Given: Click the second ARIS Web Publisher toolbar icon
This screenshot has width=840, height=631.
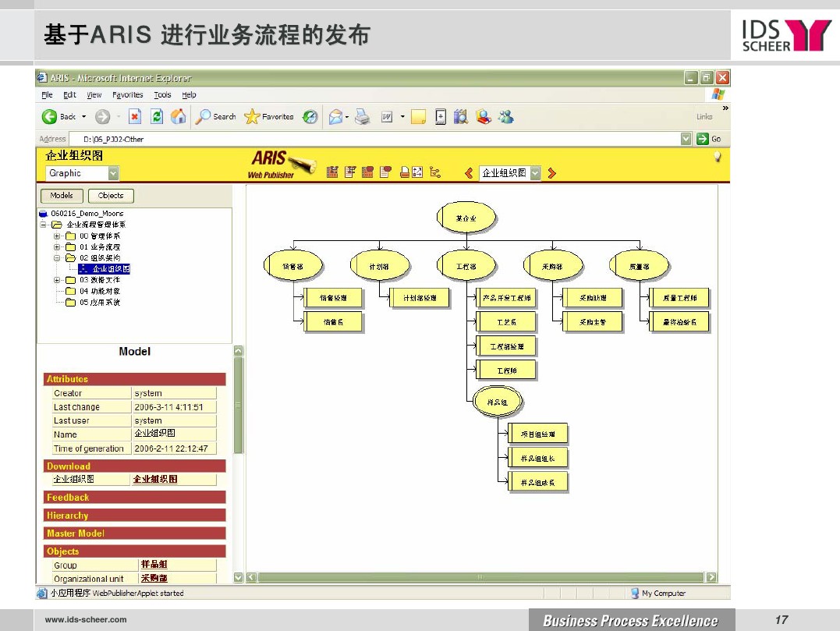Looking at the screenshot, I should point(350,172).
